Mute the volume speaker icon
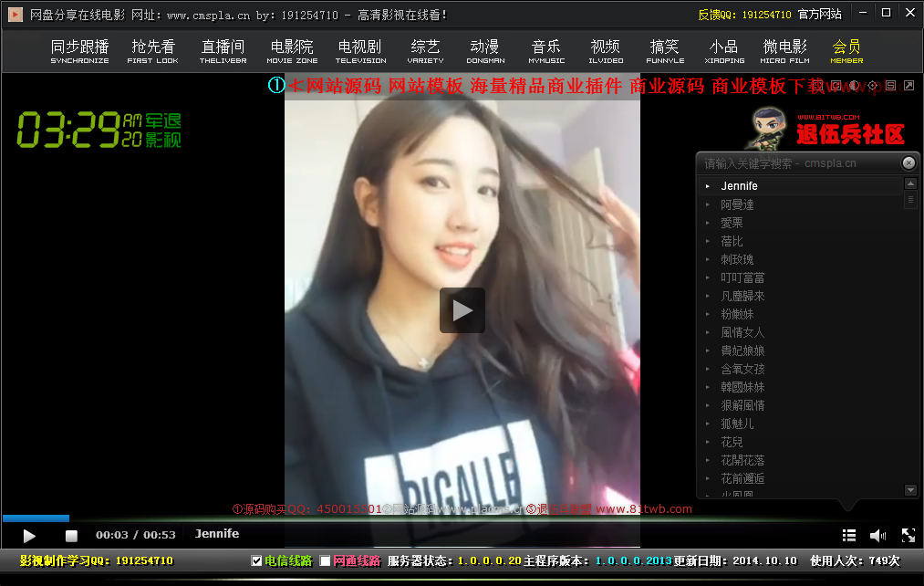Screen dimensions: 924x586 (x=877, y=535)
